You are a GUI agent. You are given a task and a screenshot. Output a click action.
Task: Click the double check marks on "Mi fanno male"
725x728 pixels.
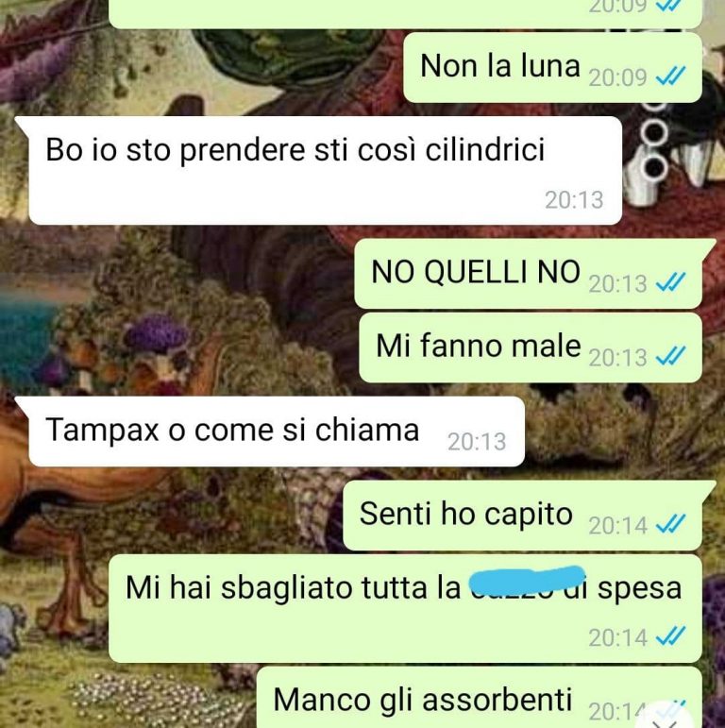[x=670, y=357]
